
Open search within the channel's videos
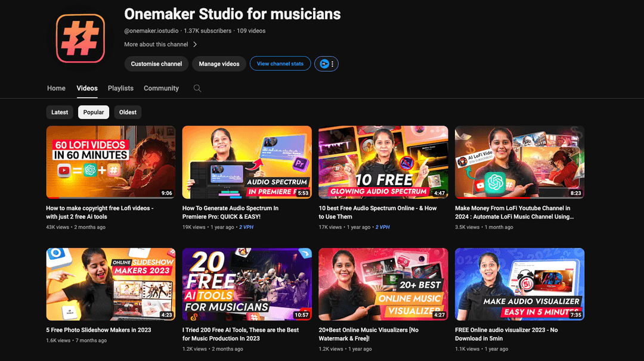pos(197,88)
